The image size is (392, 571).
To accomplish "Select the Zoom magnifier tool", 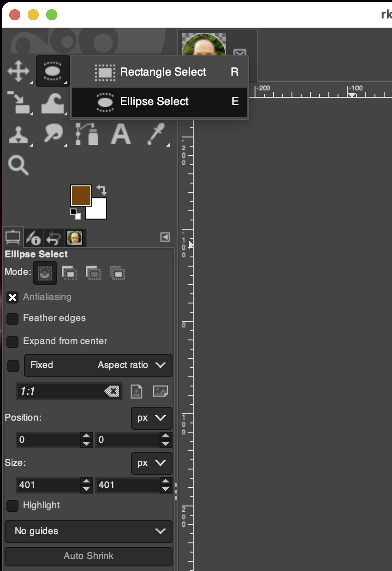I will click(x=18, y=165).
